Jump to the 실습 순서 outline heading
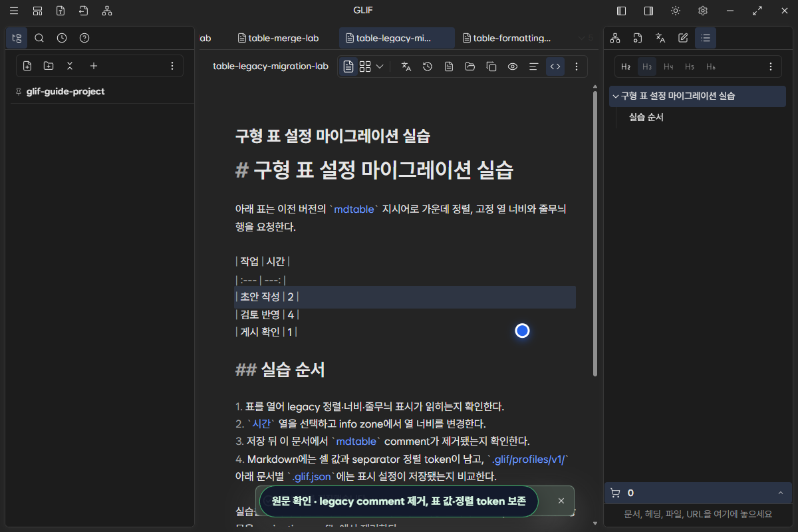798x532 pixels. tap(646, 117)
